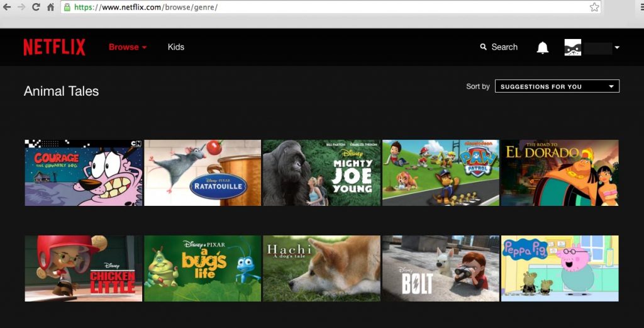The width and height of the screenshot is (644, 328).
Task: Expand the Sort by Suggestions For You dropdown
Action: click(557, 86)
